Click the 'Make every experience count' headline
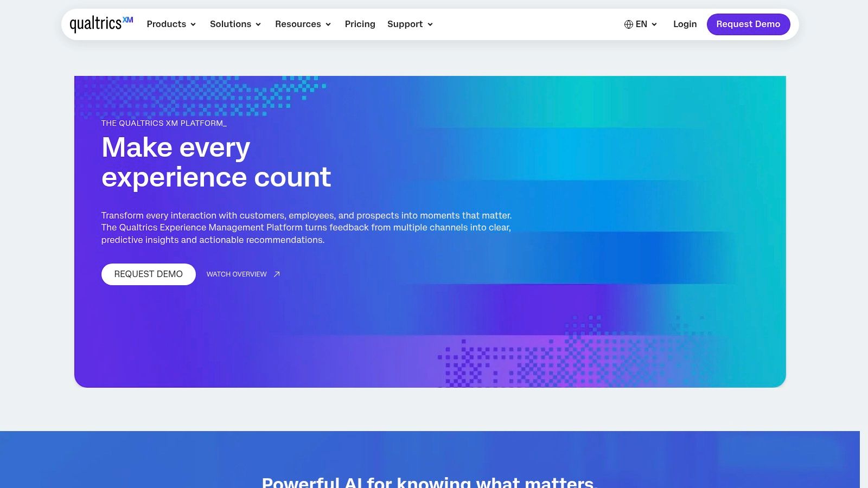Screen dimensions: 868x488 (x=216, y=162)
